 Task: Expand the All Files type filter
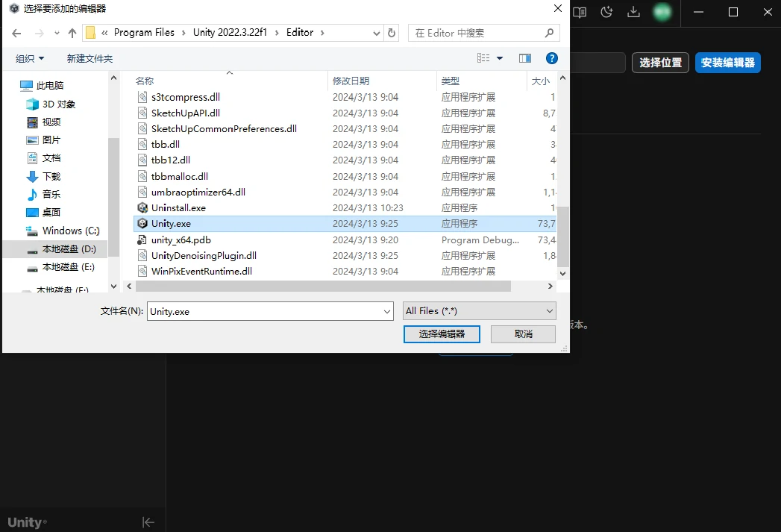(550, 311)
